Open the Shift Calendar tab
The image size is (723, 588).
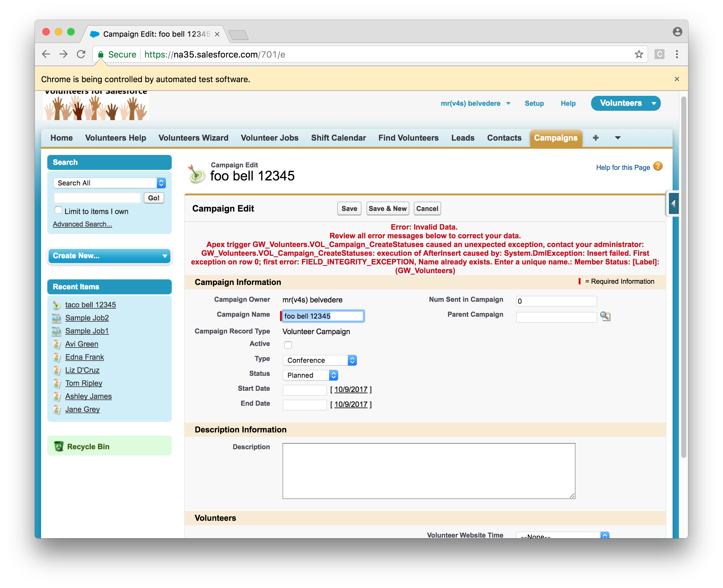click(338, 138)
